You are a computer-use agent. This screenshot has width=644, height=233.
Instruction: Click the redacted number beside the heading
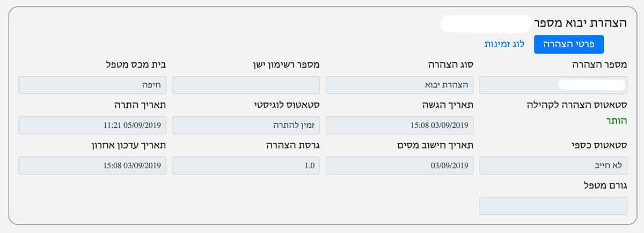485,24
